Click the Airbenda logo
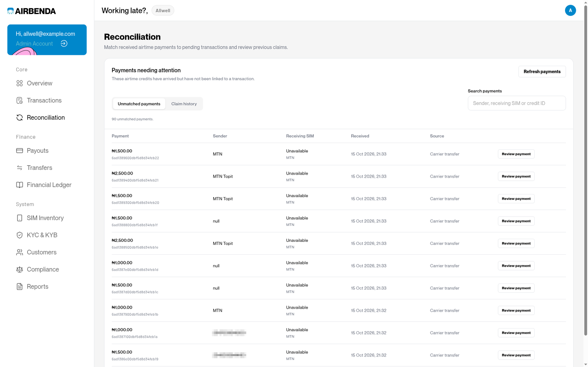This screenshot has height=367, width=588. pos(31,11)
